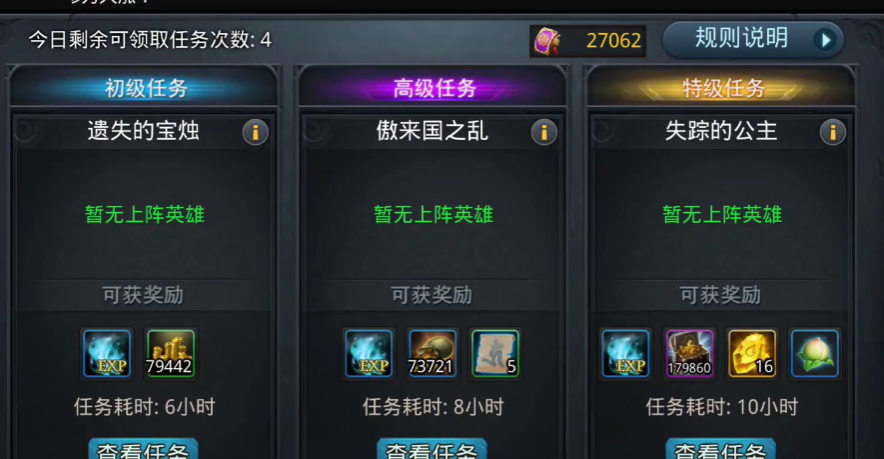Open info for 遗失的宝烛 quest
The width and height of the screenshot is (884, 459).
click(x=255, y=133)
